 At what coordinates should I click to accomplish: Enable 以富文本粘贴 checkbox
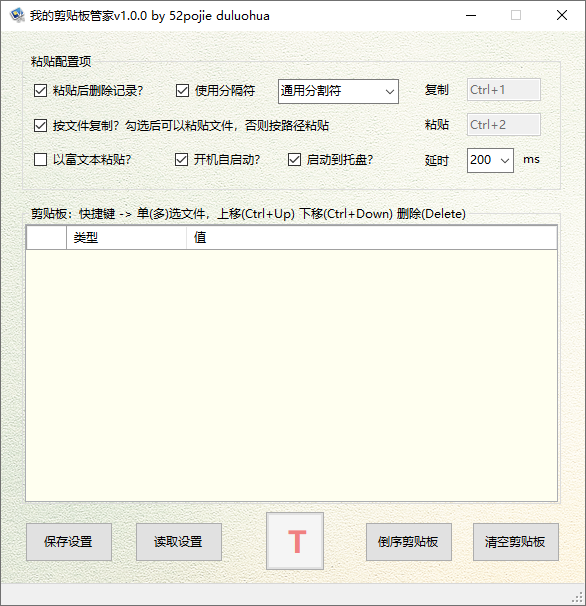point(40,160)
